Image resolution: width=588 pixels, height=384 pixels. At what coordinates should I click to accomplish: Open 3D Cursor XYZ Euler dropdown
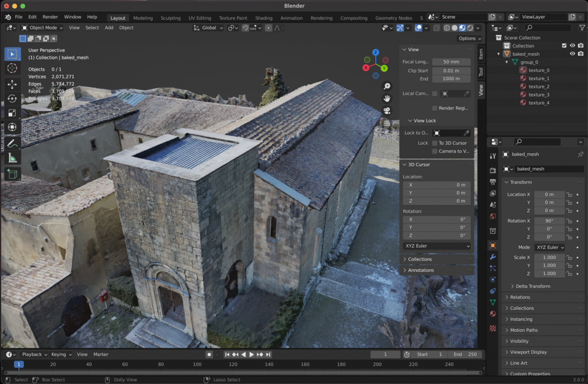(437, 246)
